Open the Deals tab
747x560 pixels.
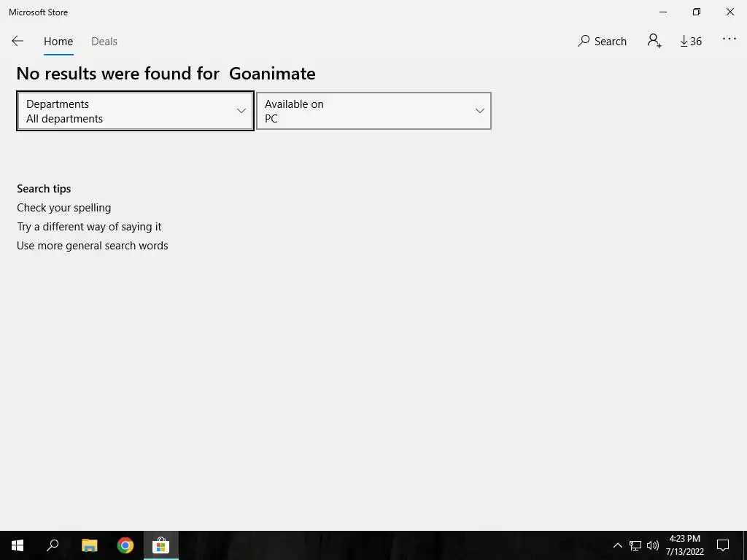(x=104, y=42)
